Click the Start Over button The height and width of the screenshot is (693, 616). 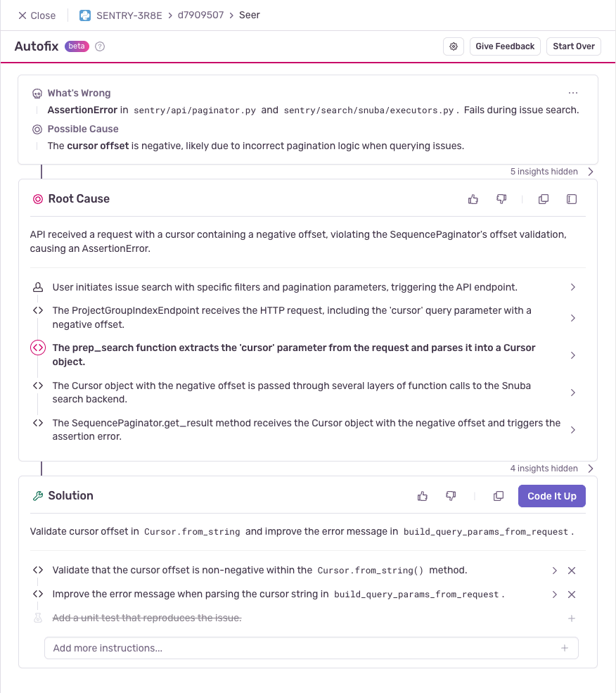pos(574,46)
